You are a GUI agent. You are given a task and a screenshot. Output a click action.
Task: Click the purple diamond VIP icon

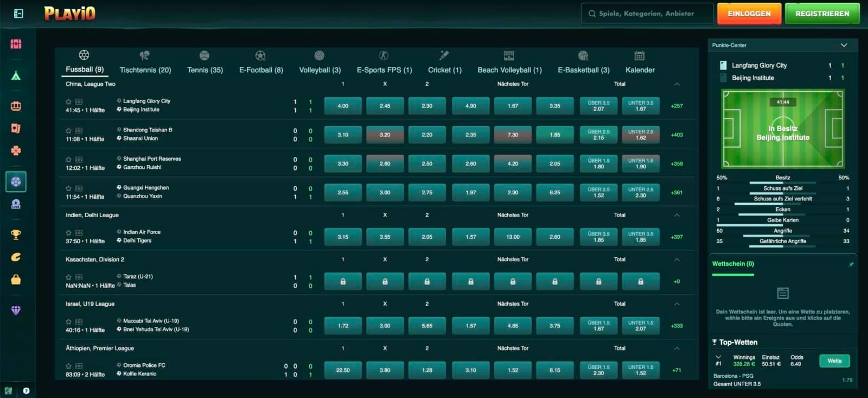16,310
